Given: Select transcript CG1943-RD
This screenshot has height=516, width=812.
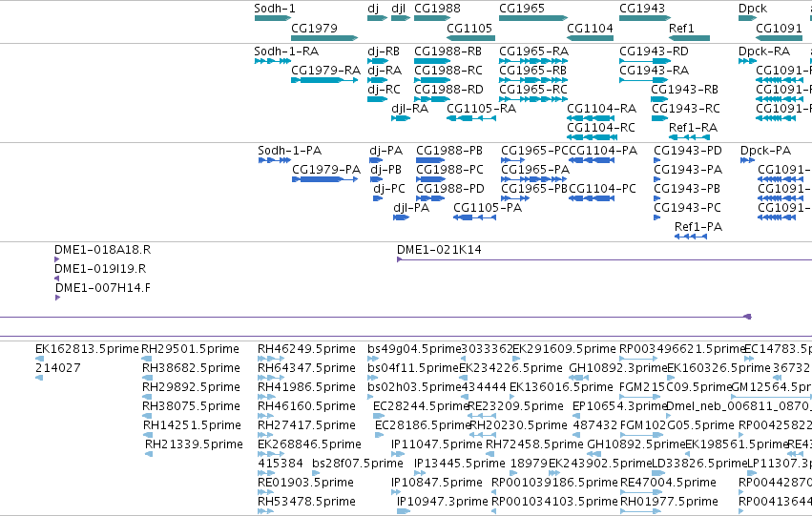Looking at the screenshot, I should [x=645, y=61].
